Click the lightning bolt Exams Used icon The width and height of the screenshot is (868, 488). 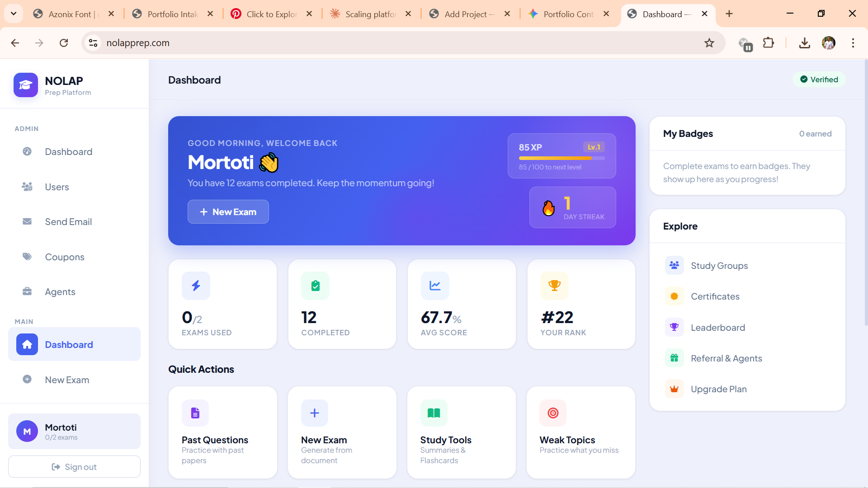coord(196,286)
